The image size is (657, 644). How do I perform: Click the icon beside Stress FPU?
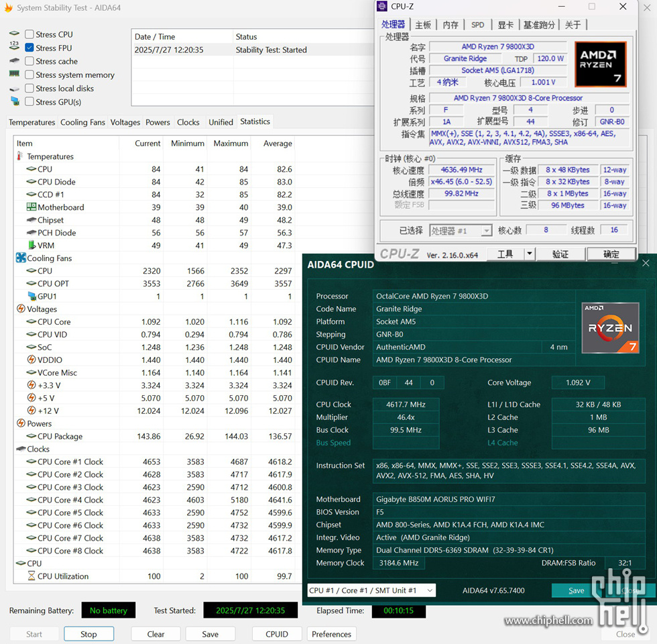pyautogui.click(x=14, y=46)
